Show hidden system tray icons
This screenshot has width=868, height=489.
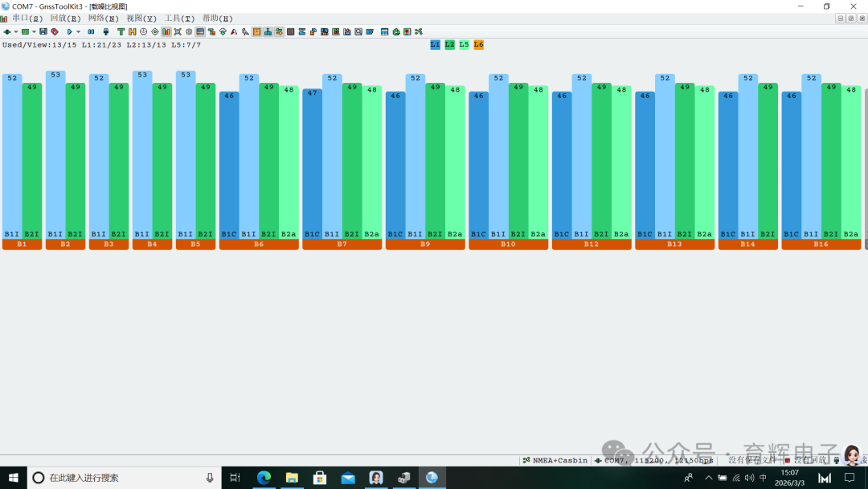click(709, 478)
